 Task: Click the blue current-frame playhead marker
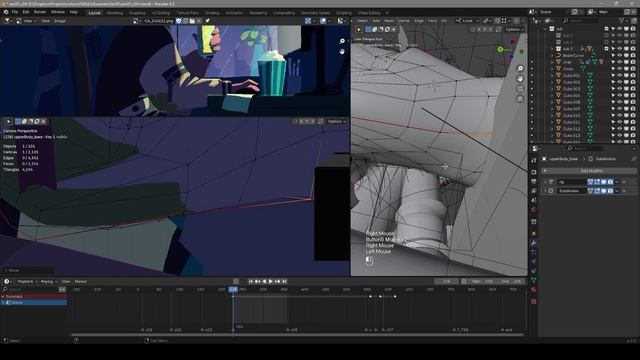(233, 289)
